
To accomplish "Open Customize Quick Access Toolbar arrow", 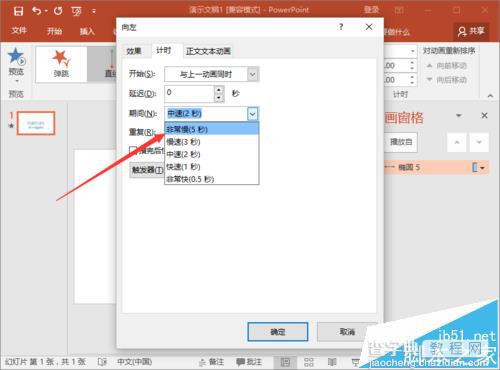I will click(94, 11).
